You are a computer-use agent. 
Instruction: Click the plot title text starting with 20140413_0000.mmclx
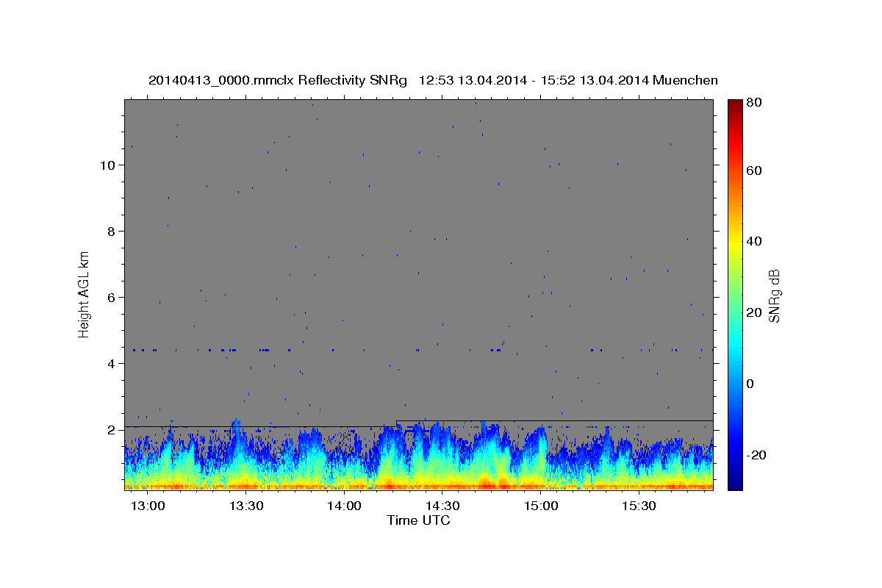[433, 80]
